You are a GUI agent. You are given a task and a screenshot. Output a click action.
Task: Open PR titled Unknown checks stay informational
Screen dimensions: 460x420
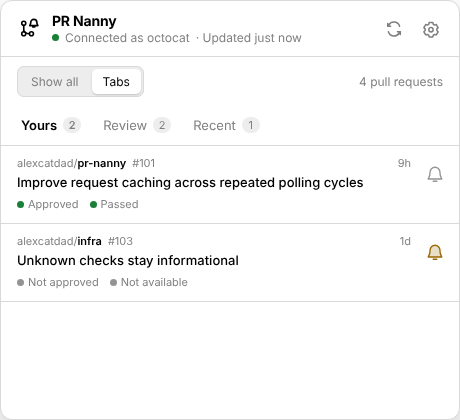click(128, 261)
